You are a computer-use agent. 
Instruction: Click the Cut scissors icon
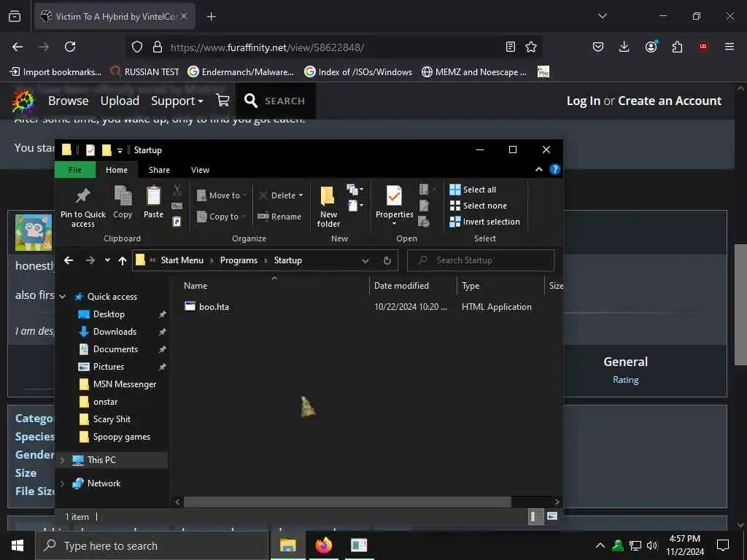pos(177,190)
